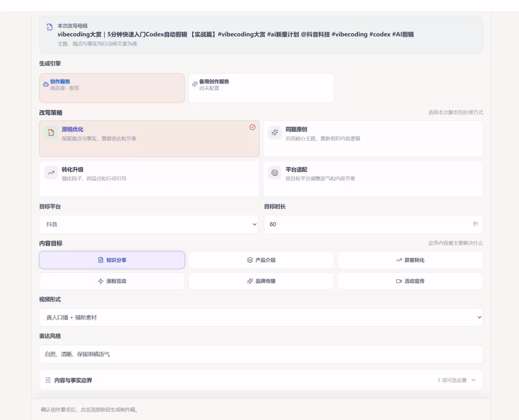Click the 改写策略 section label
Screen dimensions: 519x420
[x=50, y=113]
